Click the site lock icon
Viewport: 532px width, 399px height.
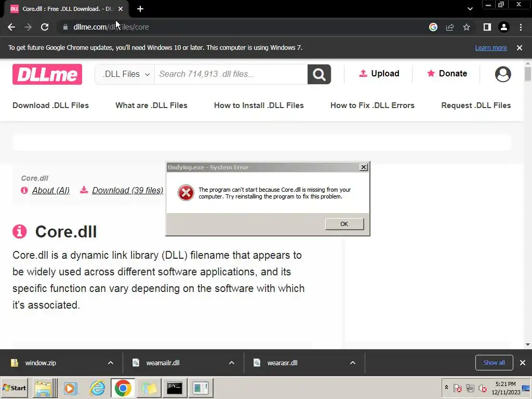(65, 27)
